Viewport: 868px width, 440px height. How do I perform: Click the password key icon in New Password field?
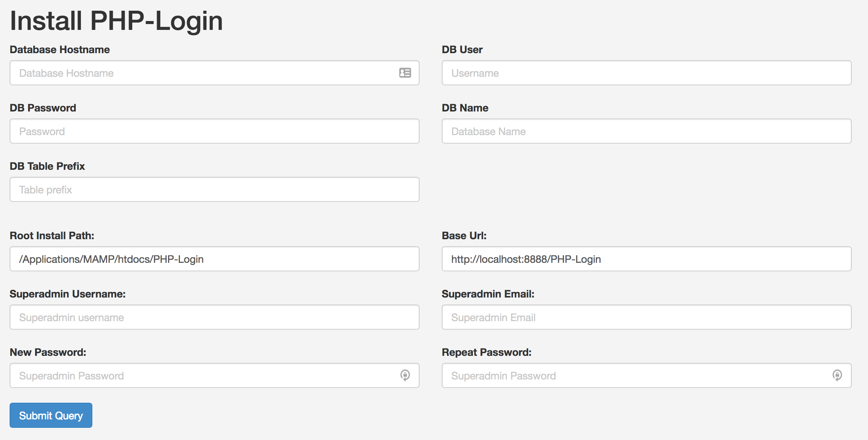pos(405,375)
